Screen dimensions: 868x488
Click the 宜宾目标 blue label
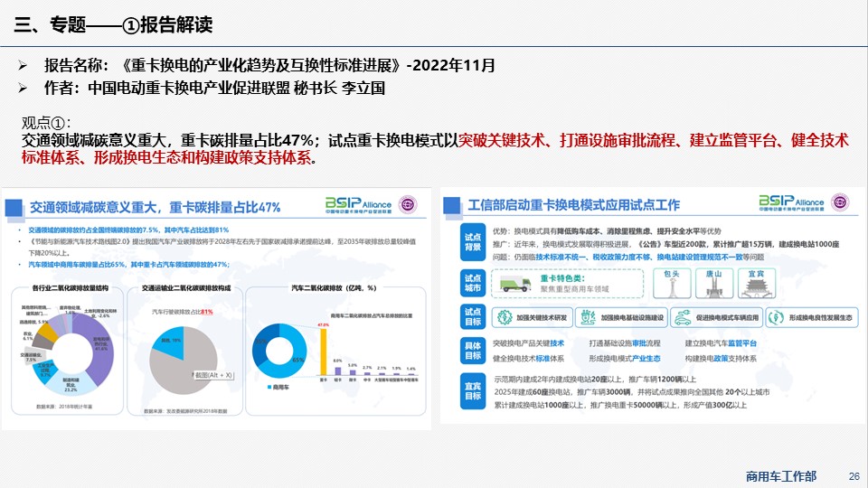click(473, 391)
